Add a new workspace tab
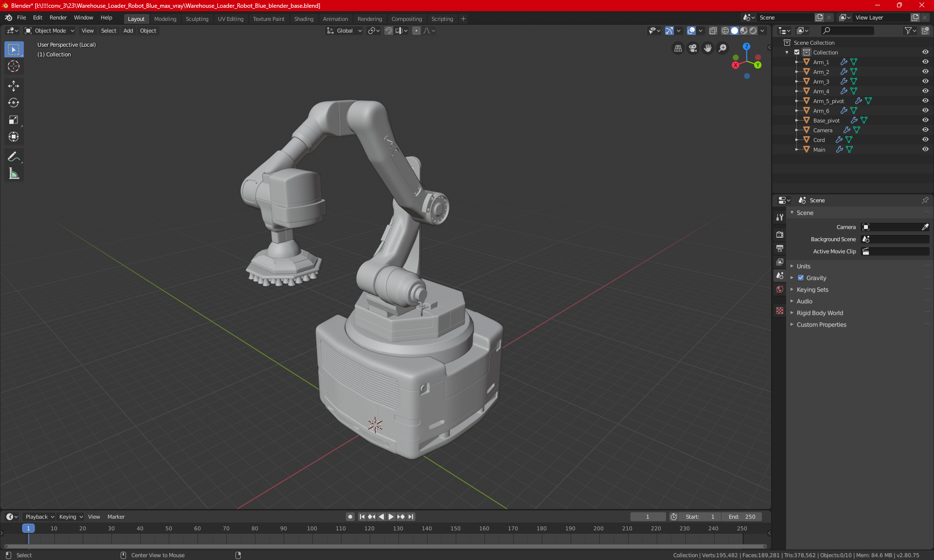 [x=463, y=19]
